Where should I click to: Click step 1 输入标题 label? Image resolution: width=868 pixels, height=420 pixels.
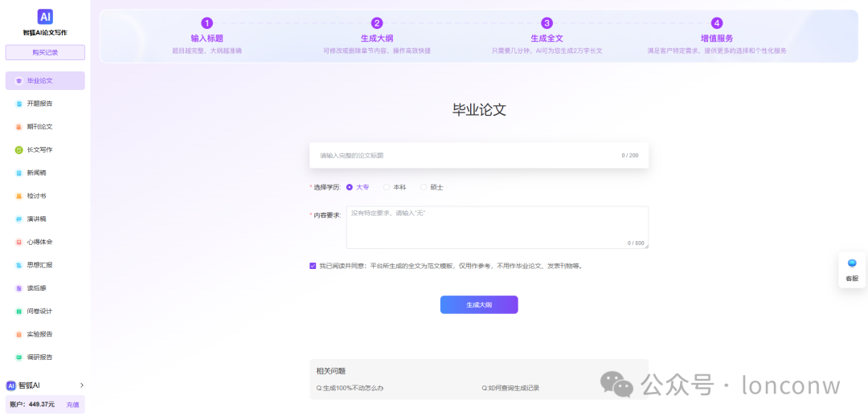pos(207,39)
